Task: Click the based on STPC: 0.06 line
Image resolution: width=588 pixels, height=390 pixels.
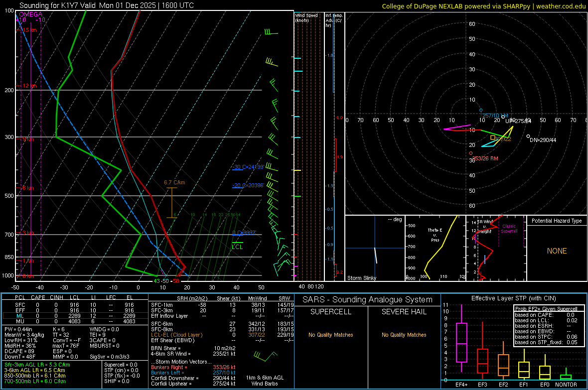Action: coord(546,337)
